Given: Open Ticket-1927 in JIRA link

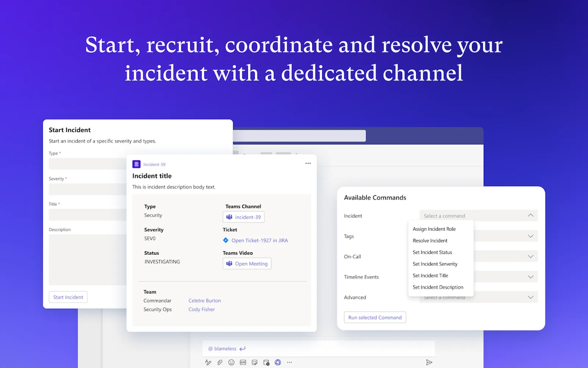Looking at the screenshot, I should coord(259,240).
